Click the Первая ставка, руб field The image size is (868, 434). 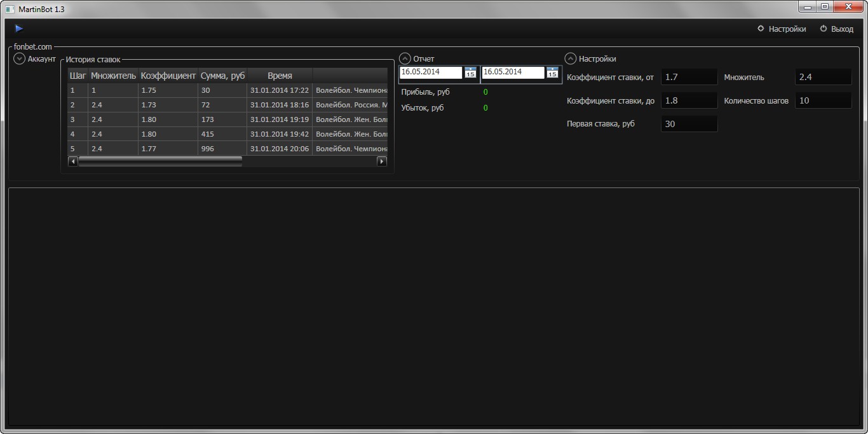tap(689, 124)
